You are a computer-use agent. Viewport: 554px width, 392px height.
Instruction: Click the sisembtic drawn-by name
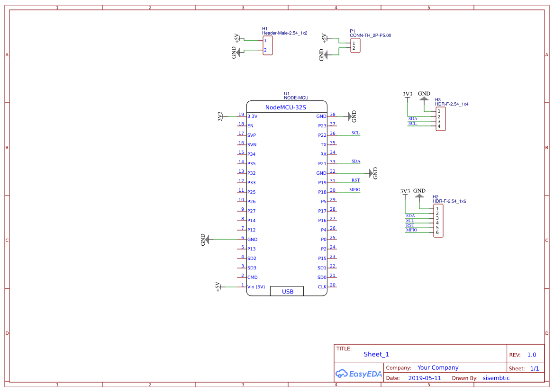pos(496,378)
